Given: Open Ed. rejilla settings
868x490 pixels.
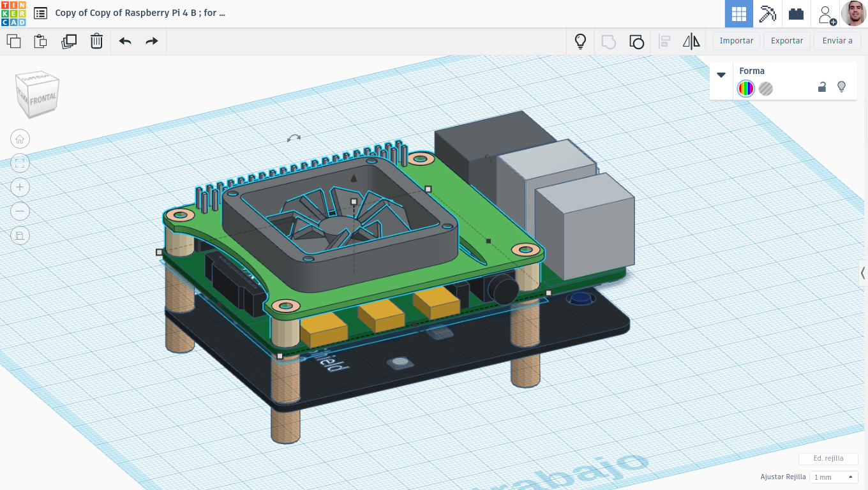Looking at the screenshot, I should click(828, 459).
